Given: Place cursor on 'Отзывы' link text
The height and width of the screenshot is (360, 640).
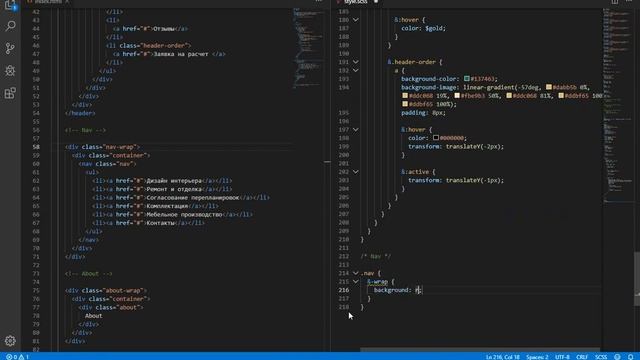Looking at the screenshot, I should pos(163,29).
